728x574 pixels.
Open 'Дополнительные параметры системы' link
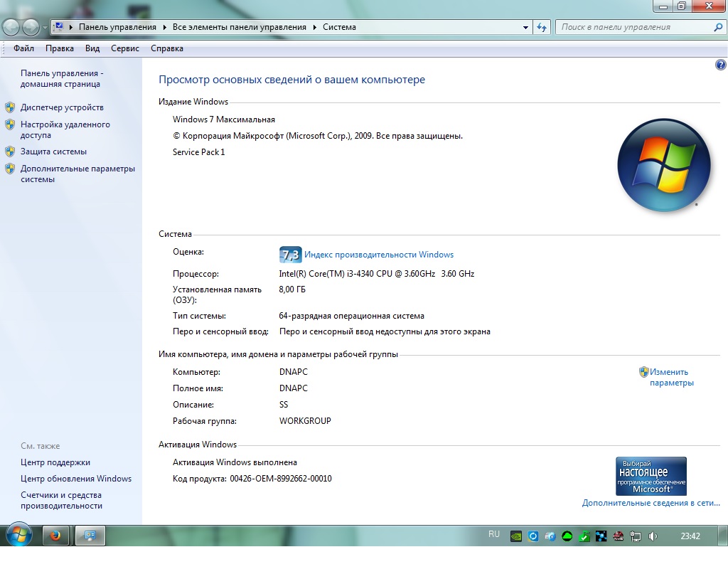(77, 174)
